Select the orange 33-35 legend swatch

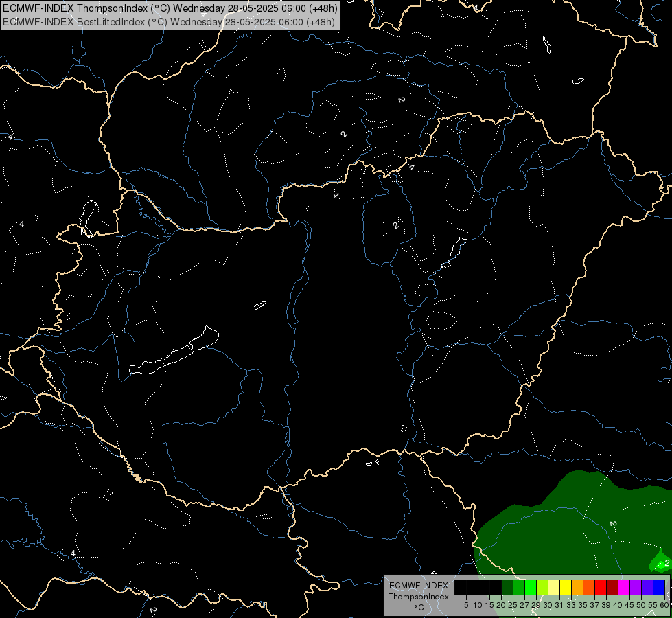(x=577, y=587)
